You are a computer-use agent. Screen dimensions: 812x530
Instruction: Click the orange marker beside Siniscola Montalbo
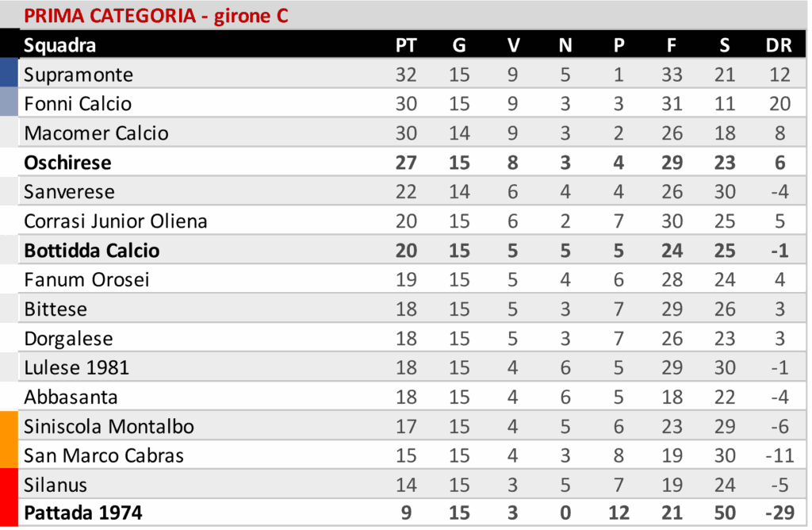click(x=9, y=439)
